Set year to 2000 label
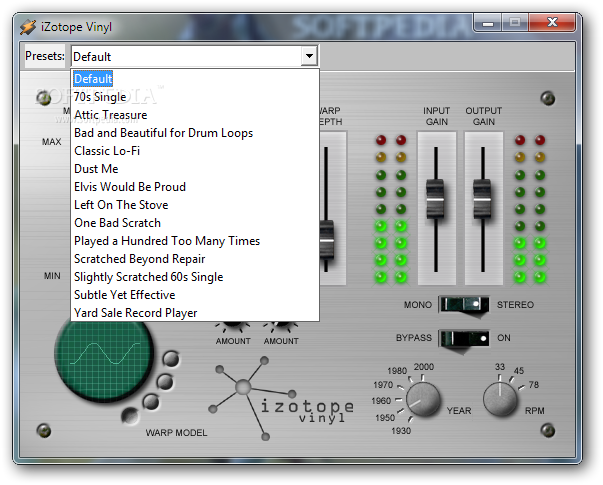This screenshot has height=485, width=603. (423, 367)
